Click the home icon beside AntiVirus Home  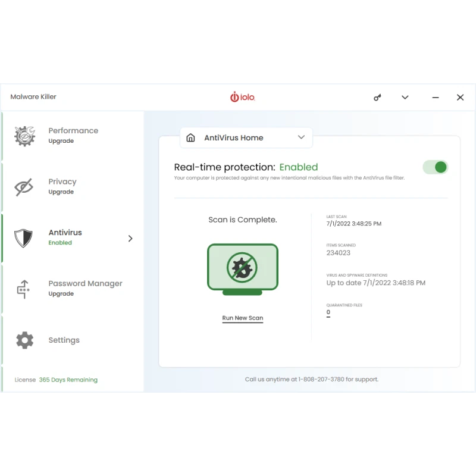[190, 137]
